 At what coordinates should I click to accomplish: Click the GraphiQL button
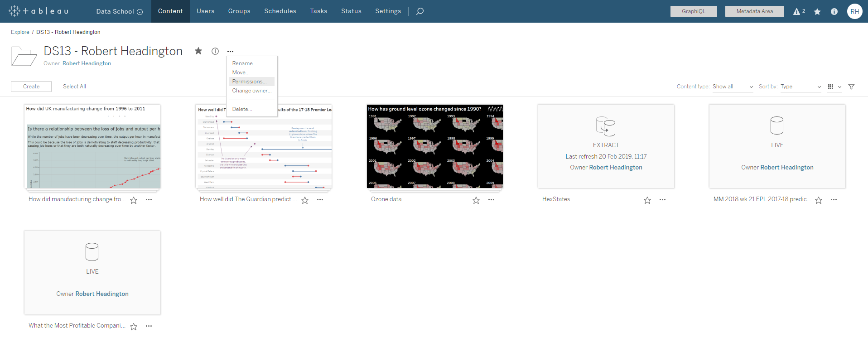694,11
